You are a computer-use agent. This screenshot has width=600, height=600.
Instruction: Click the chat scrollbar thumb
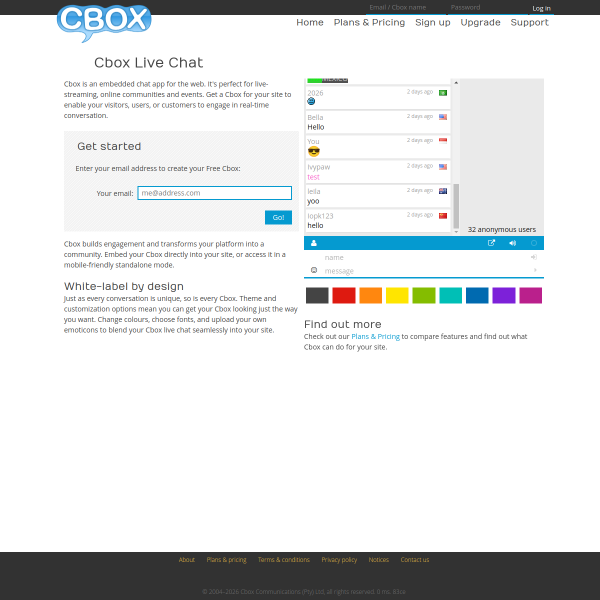[x=456, y=206]
